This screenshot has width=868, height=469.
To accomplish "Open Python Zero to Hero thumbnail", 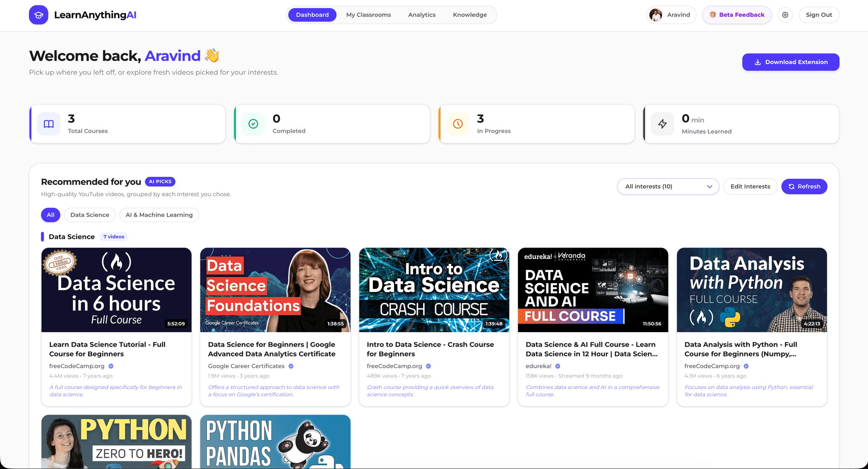I will (116, 441).
